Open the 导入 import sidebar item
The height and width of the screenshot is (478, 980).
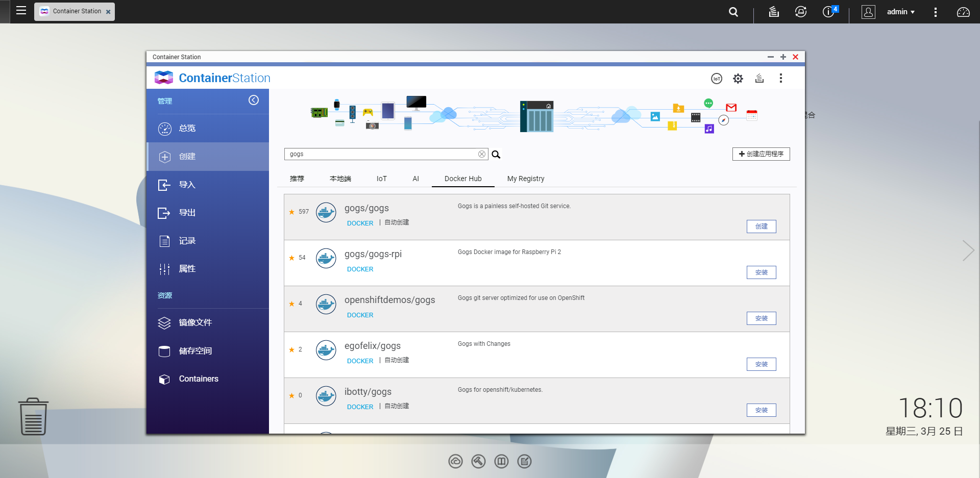pos(187,184)
